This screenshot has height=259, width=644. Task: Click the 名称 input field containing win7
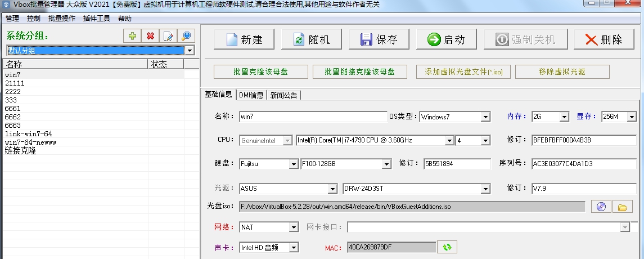[x=313, y=117]
